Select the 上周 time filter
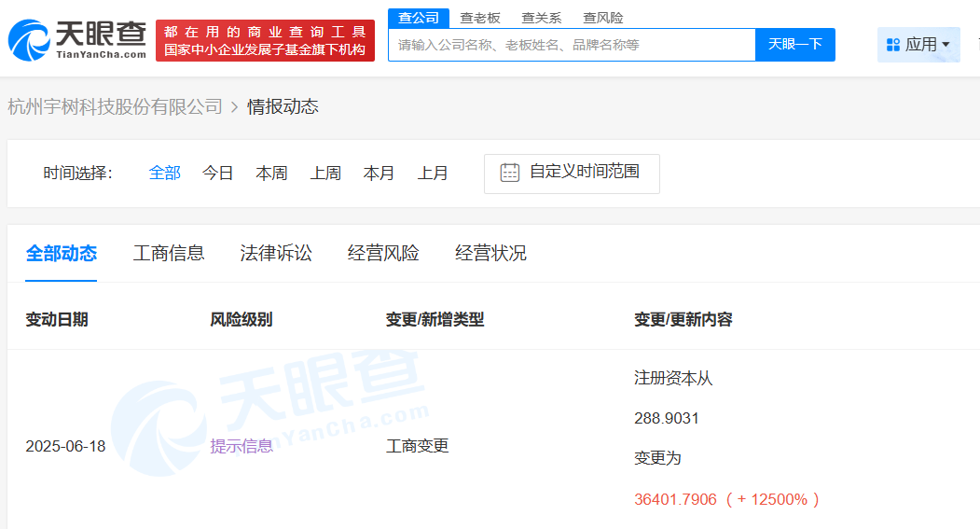980x529 pixels. [x=325, y=173]
